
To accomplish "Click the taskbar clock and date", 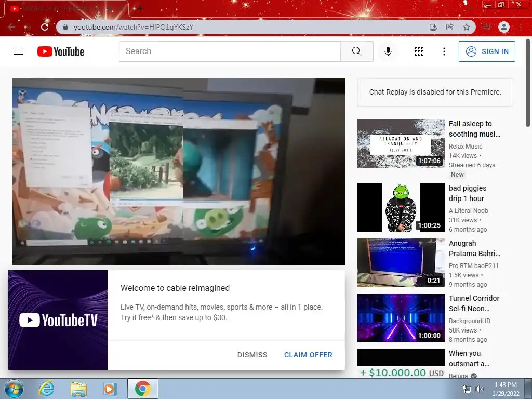I will [x=506, y=389].
